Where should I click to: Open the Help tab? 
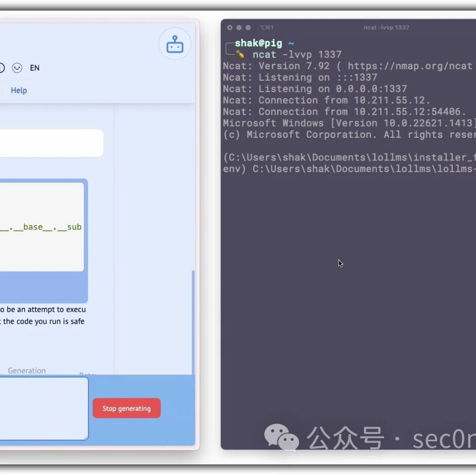pos(19,90)
